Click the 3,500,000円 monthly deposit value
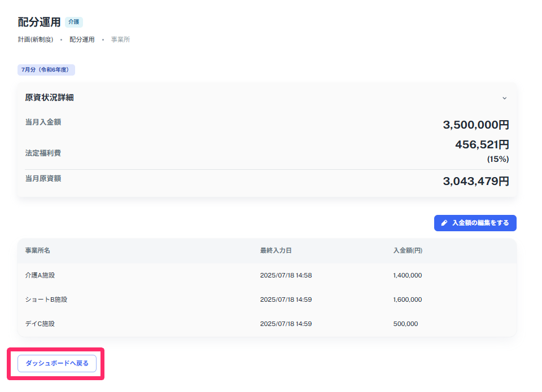542x392 pixels. (x=475, y=125)
